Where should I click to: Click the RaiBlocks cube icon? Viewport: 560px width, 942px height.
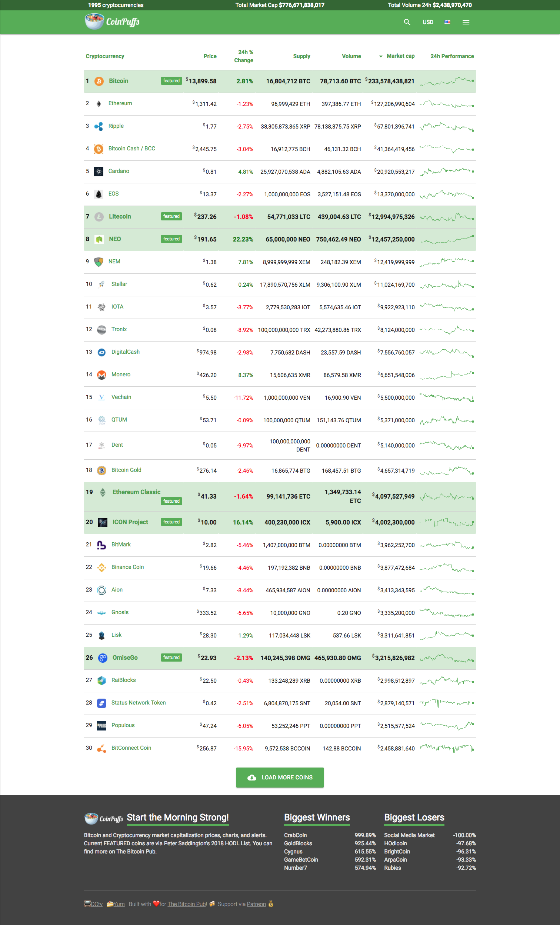[101, 680]
